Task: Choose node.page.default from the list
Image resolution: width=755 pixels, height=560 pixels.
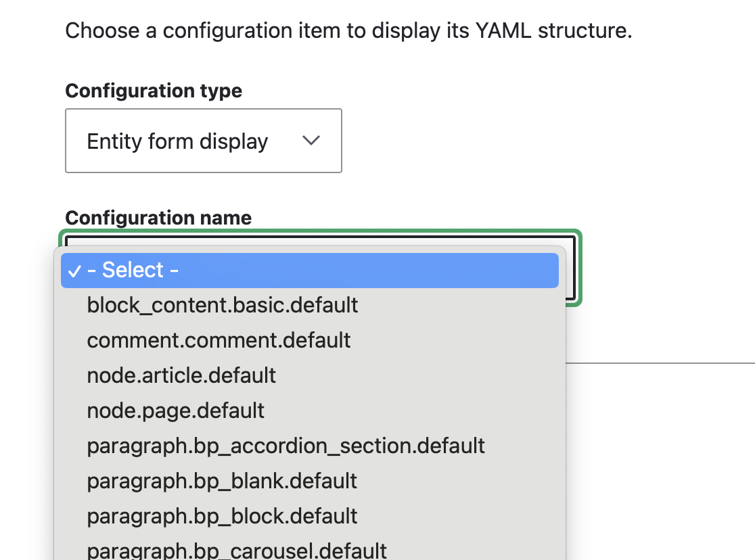Action: tap(175, 410)
